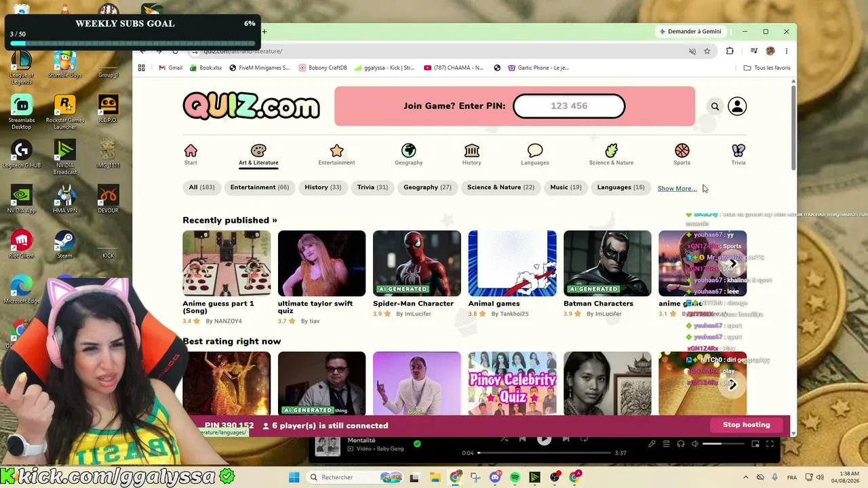Click the Windows Start button
Image resolution: width=868 pixels, height=488 pixels.
point(294,477)
